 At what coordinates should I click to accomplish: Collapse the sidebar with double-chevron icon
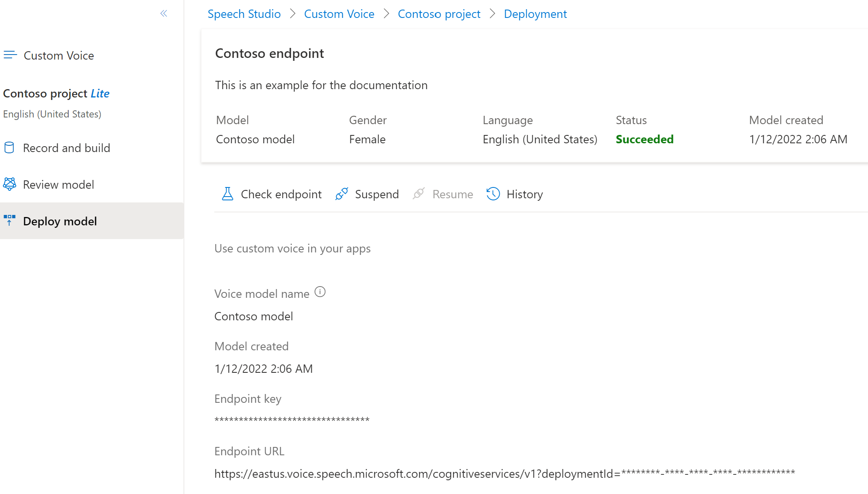point(164,14)
